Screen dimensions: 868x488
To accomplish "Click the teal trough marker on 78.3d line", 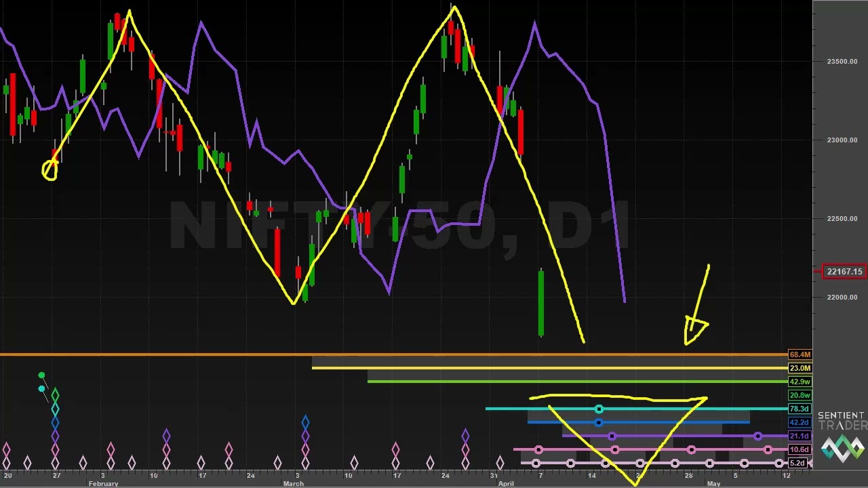I will 599,409.
